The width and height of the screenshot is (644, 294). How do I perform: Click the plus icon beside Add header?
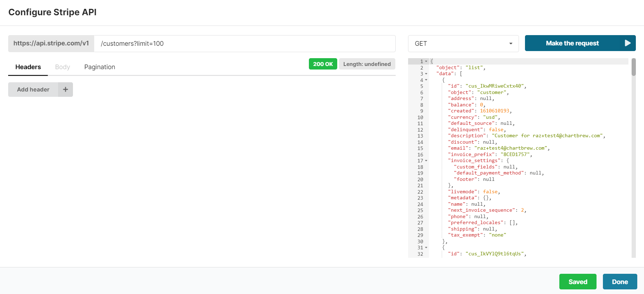pos(66,90)
